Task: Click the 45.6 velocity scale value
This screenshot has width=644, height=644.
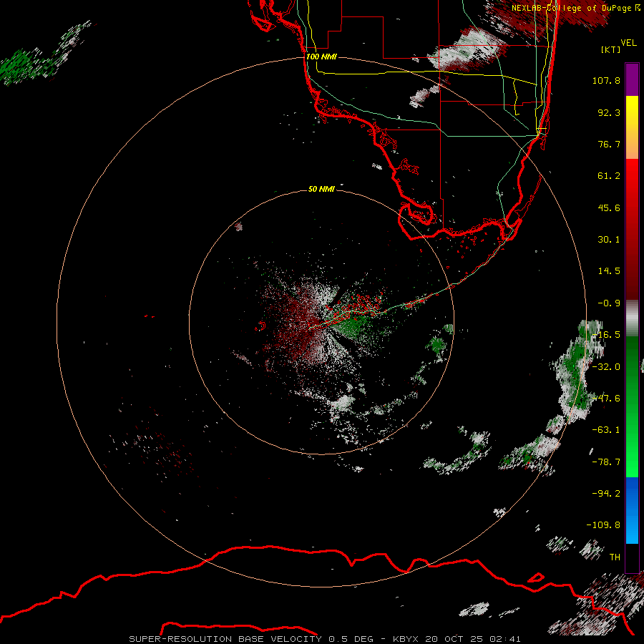Action: [x=609, y=208]
